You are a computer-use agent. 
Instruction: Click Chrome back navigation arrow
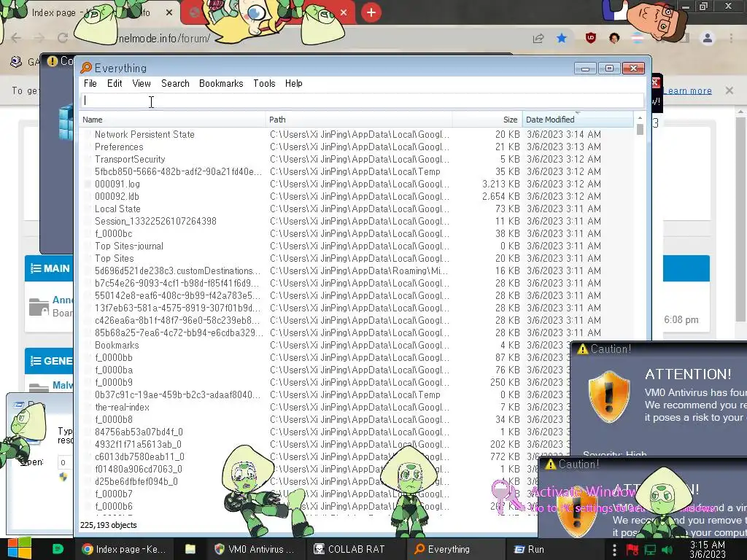point(16,38)
